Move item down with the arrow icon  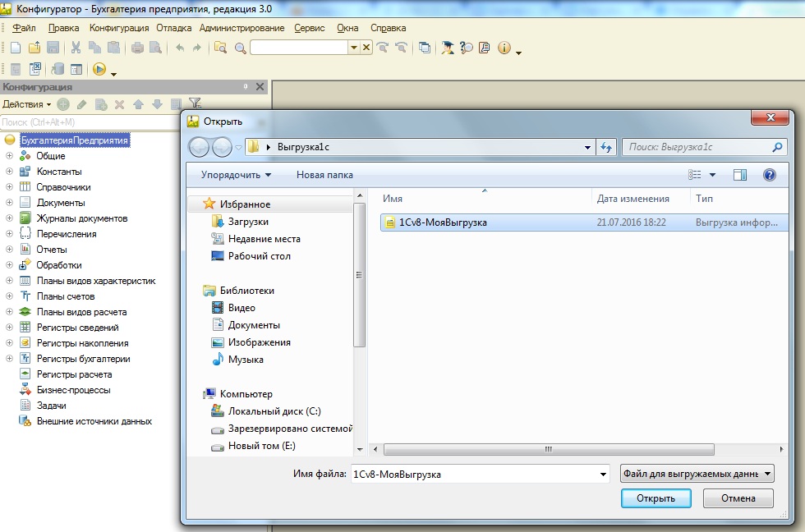[157, 104]
